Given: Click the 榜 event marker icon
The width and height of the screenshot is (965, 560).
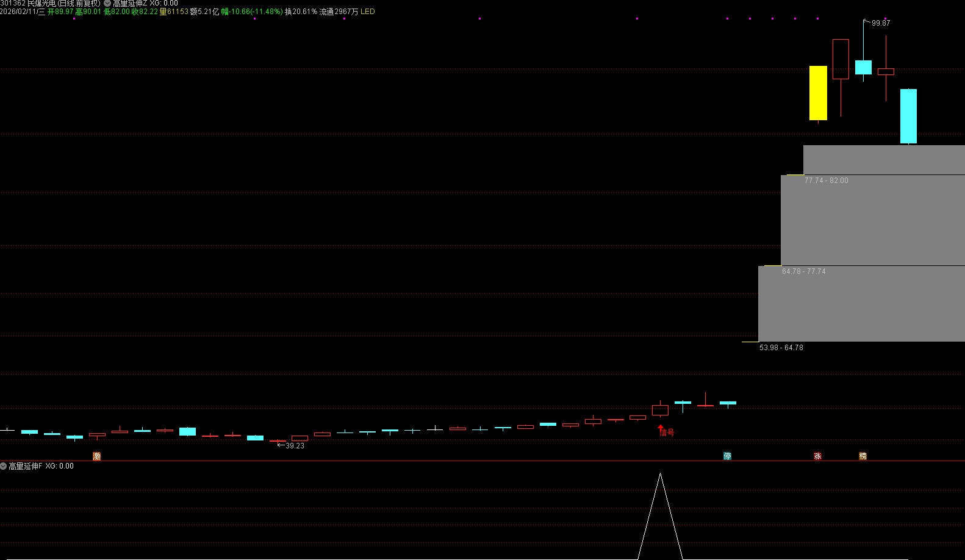Looking at the screenshot, I should (863, 456).
